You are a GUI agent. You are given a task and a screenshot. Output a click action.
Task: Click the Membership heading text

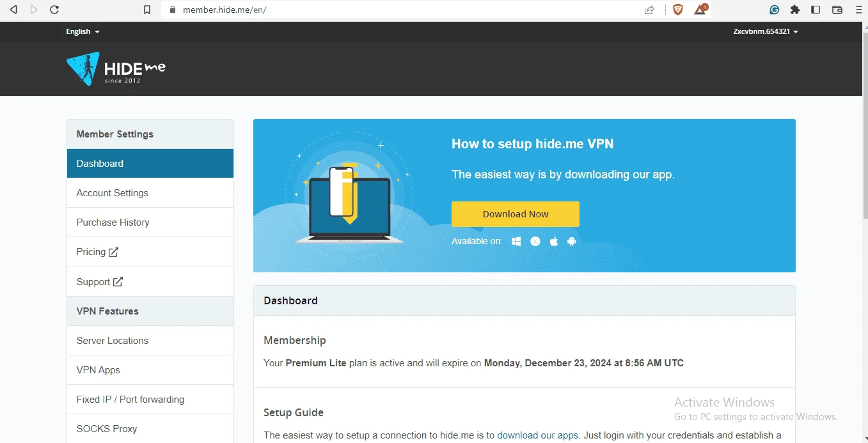click(295, 340)
